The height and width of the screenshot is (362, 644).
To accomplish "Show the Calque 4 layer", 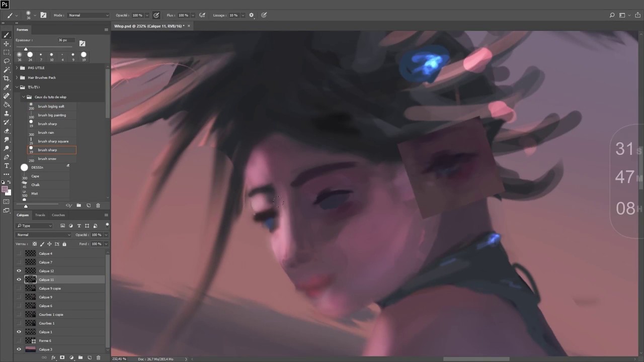I will tap(19, 253).
